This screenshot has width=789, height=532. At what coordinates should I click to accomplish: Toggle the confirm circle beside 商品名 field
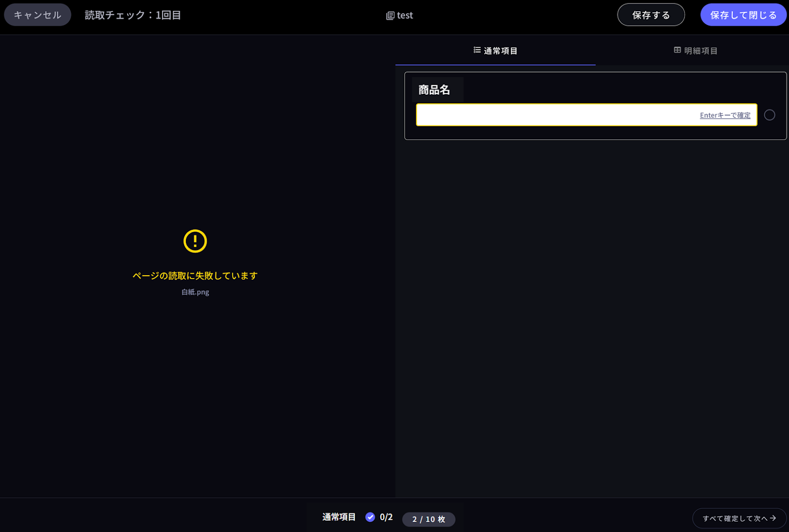point(769,115)
